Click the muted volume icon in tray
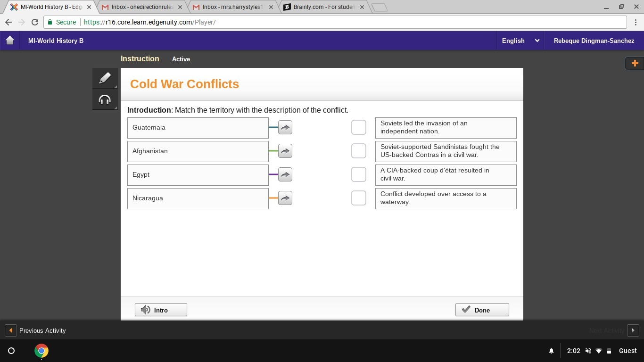 pos(588,351)
